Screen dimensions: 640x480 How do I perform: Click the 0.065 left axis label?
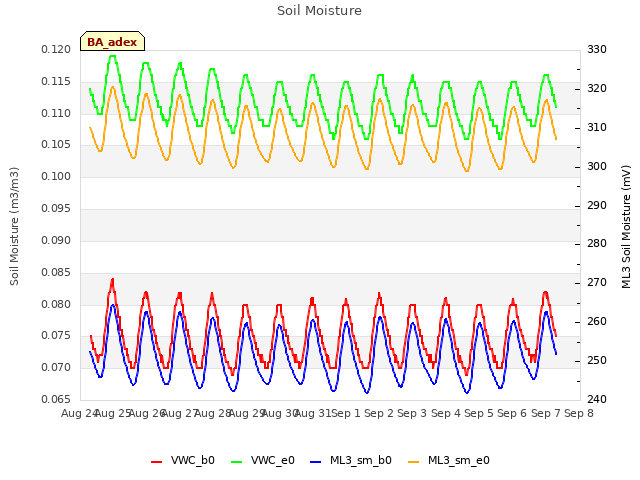click(x=56, y=399)
